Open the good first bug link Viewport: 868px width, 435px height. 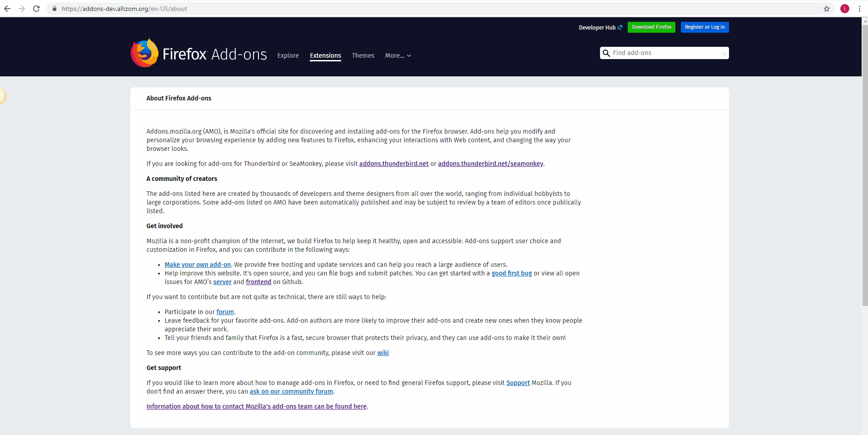[511, 273]
